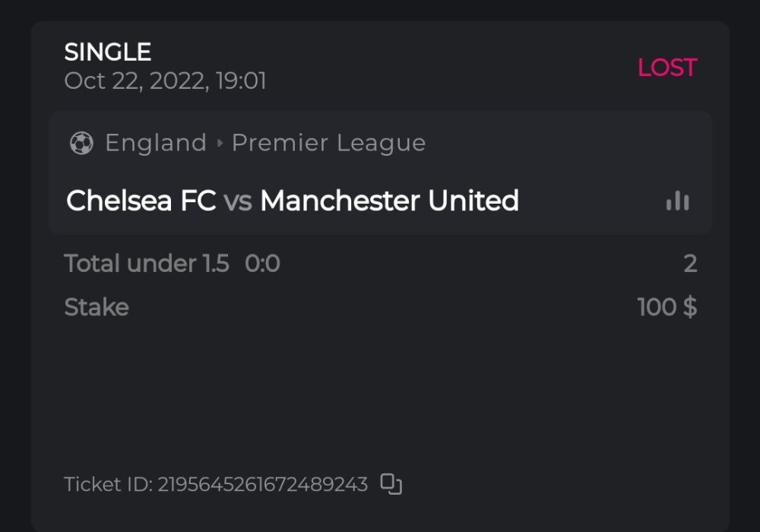Click blank space below the Stake row
This screenshot has height=532, width=760.
(380, 388)
